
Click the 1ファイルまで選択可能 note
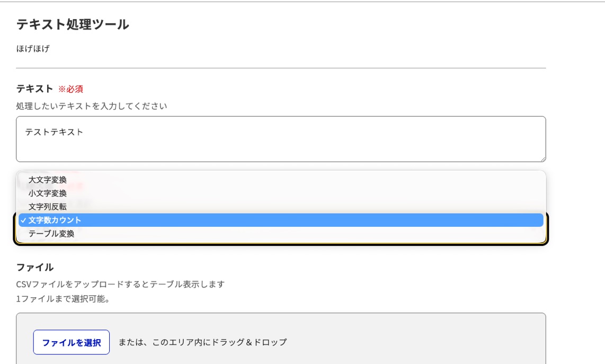(x=63, y=299)
